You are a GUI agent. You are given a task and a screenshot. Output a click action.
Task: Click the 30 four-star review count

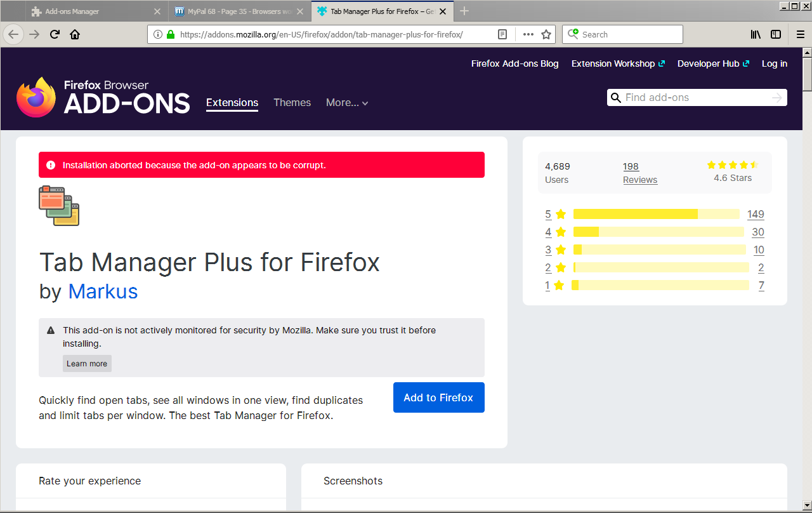click(758, 232)
